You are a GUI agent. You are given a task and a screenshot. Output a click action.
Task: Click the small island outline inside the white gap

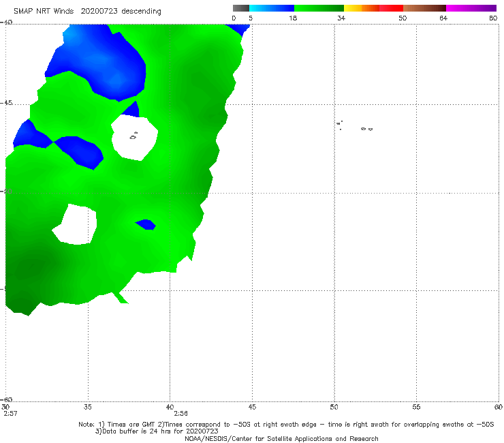click(x=133, y=136)
